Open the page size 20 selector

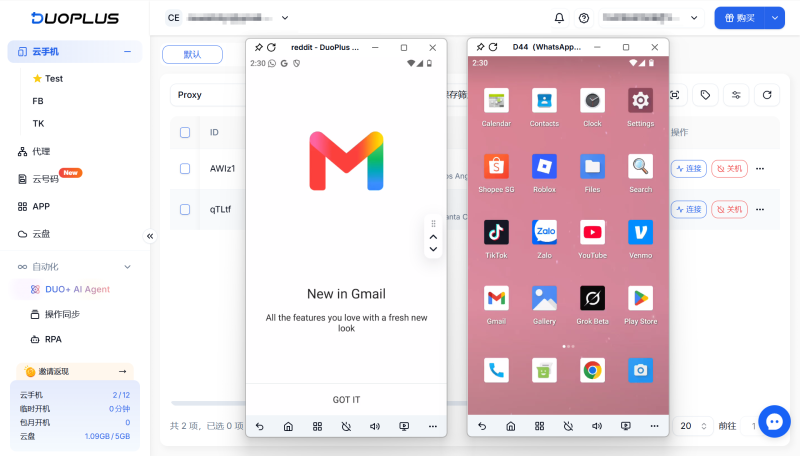693,426
